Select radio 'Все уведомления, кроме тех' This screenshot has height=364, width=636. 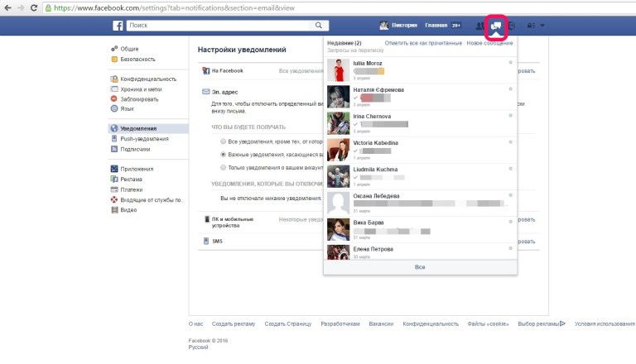tap(223, 141)
